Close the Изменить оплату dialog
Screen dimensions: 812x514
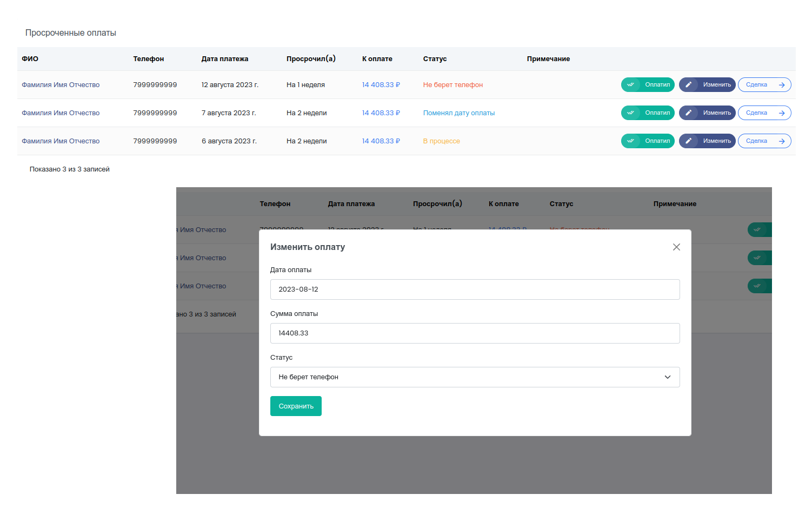pyautogui.click(x=676, y=247)
